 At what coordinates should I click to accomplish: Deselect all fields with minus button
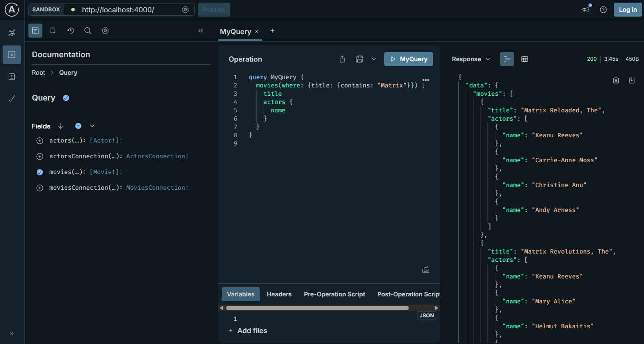point(78,126)
